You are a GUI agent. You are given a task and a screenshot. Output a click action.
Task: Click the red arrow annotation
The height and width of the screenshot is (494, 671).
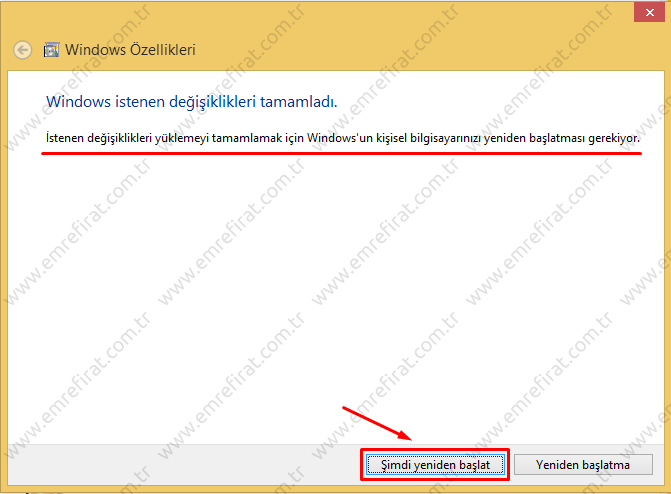[377, 422]
